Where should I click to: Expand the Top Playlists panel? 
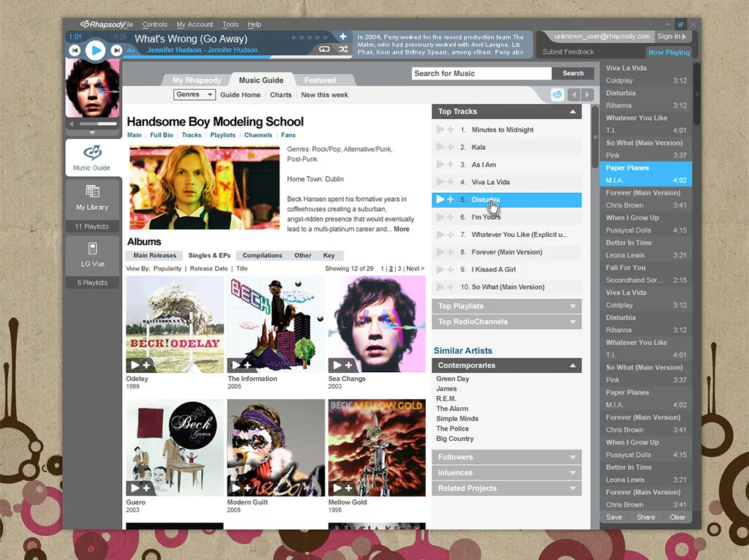[572, 306]
